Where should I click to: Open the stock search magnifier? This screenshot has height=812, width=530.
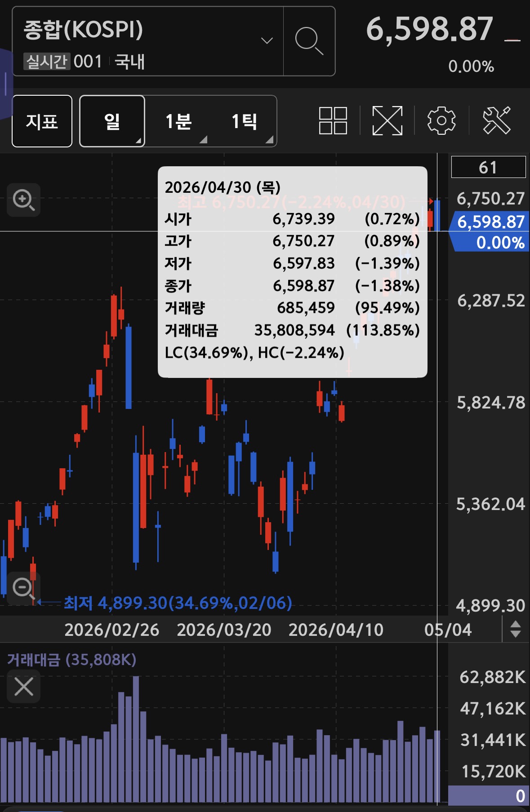309,41
